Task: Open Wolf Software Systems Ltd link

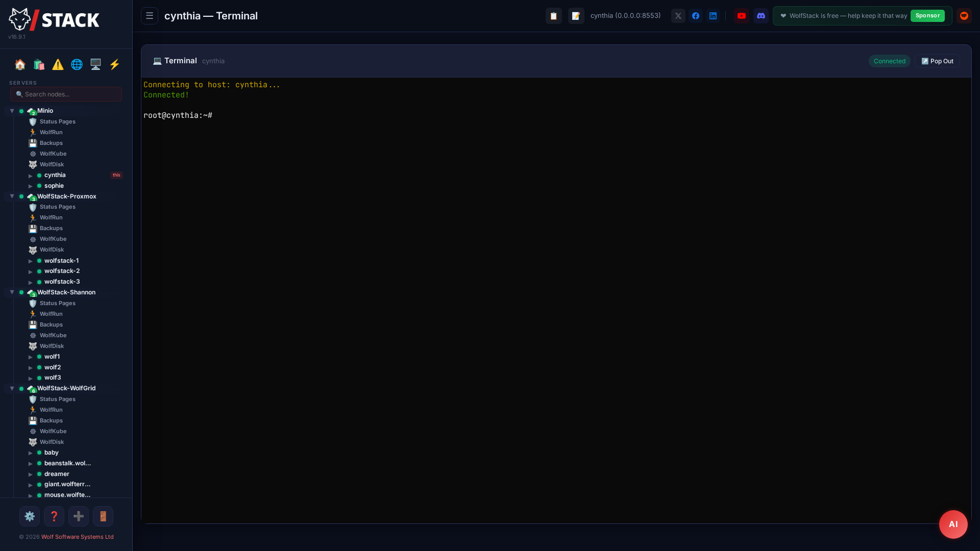Action: [78, 537]
